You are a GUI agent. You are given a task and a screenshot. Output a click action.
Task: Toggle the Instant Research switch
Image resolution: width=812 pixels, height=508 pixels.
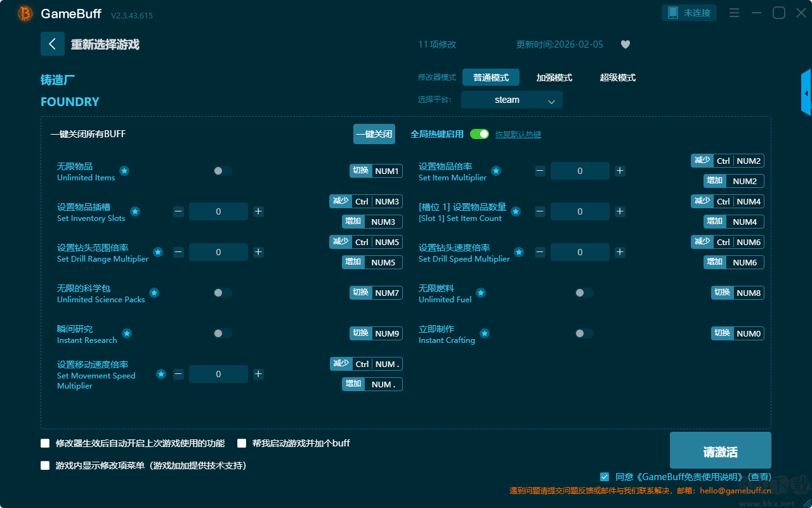coord(223,333)
